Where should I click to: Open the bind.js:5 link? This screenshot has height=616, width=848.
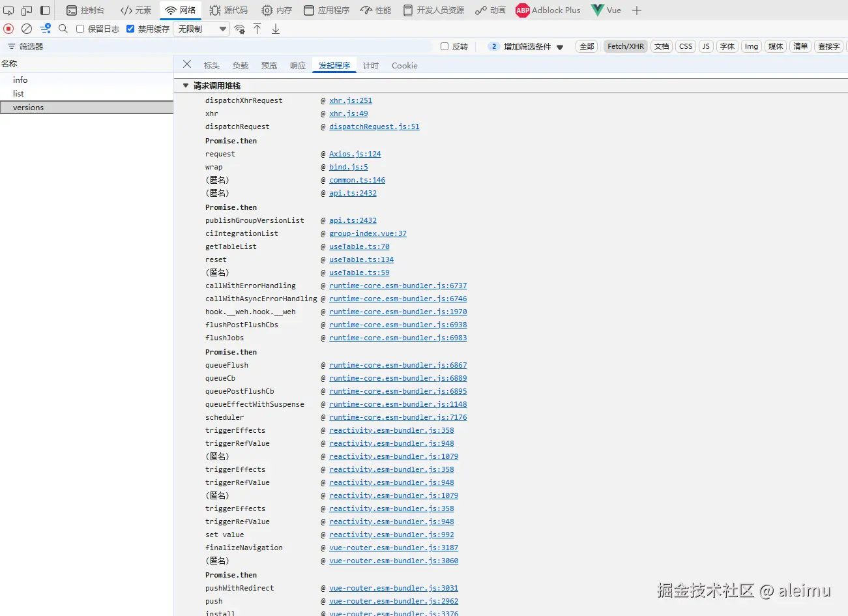(x=349, y=167)
